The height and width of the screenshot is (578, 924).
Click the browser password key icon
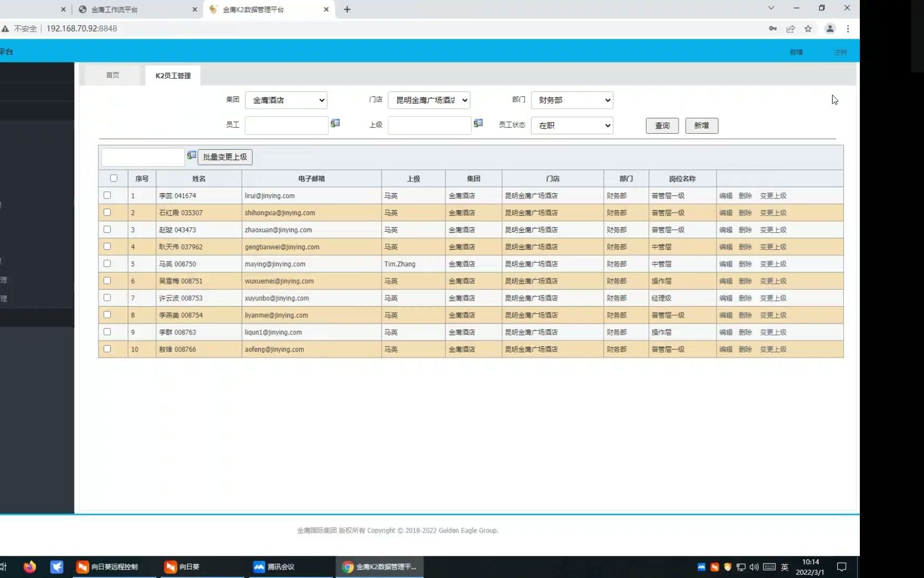tap(773, 29)
